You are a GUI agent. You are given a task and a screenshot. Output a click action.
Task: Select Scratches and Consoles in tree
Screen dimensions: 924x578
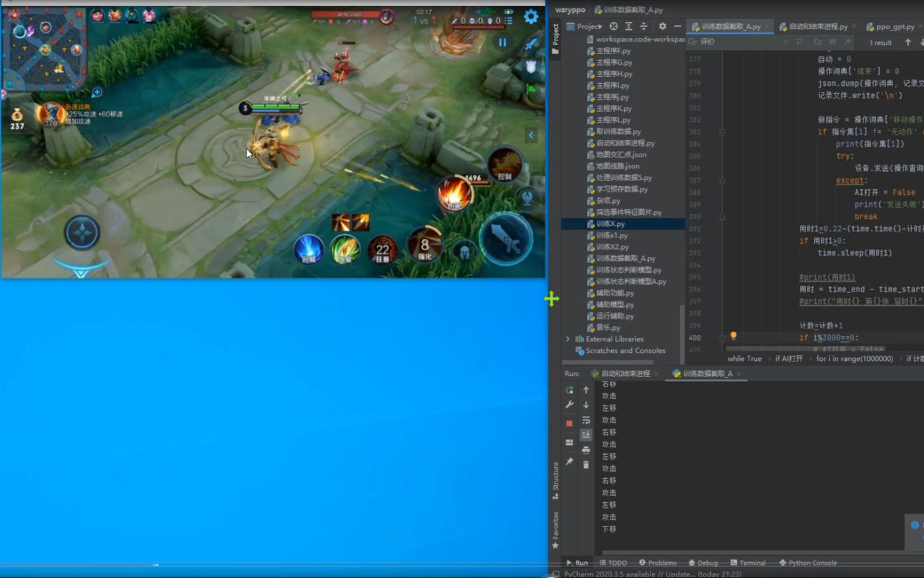(x=625, y=351)
